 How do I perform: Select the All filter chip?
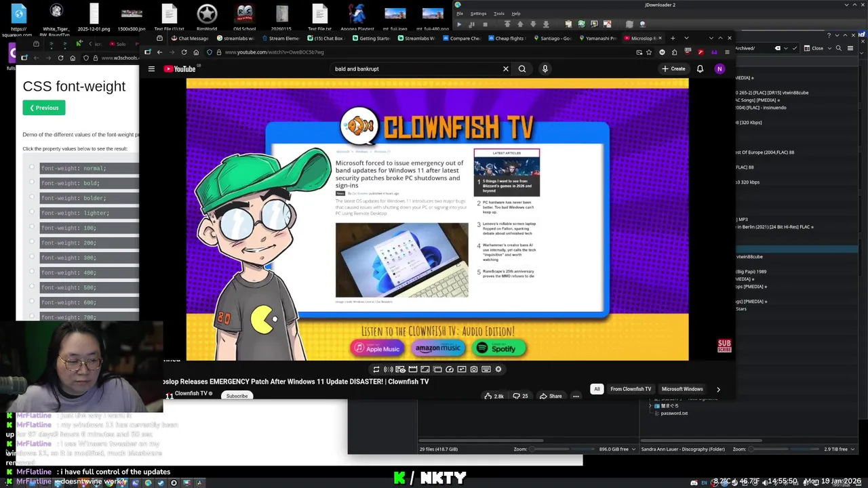pos(597,389)
